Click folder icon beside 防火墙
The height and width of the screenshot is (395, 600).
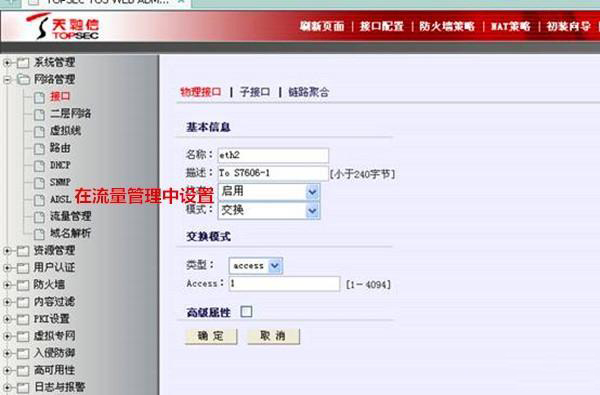(23, 285)
